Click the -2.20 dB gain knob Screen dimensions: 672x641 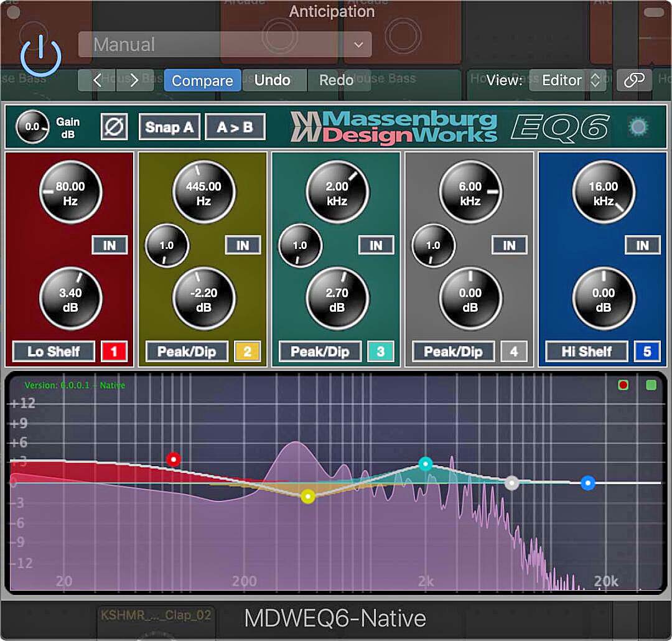[204, 299]
